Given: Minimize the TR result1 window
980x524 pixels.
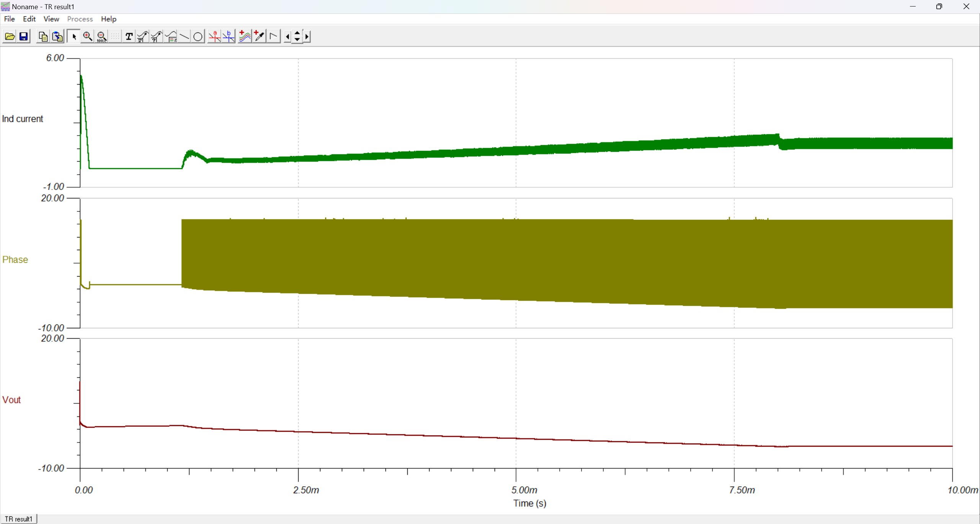Looking at the screenshot, I should tap(913, 7).
